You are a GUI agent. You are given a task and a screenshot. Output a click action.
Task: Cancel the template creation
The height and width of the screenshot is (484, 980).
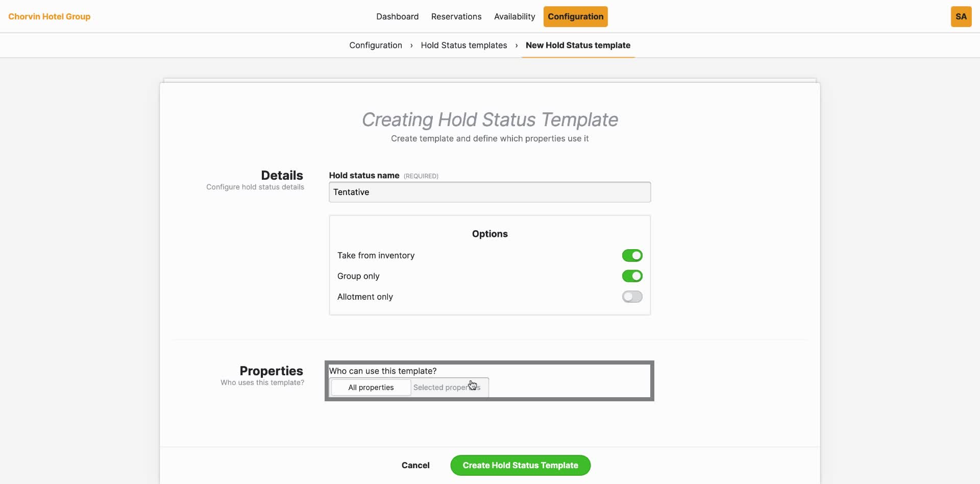coord(415,465)
